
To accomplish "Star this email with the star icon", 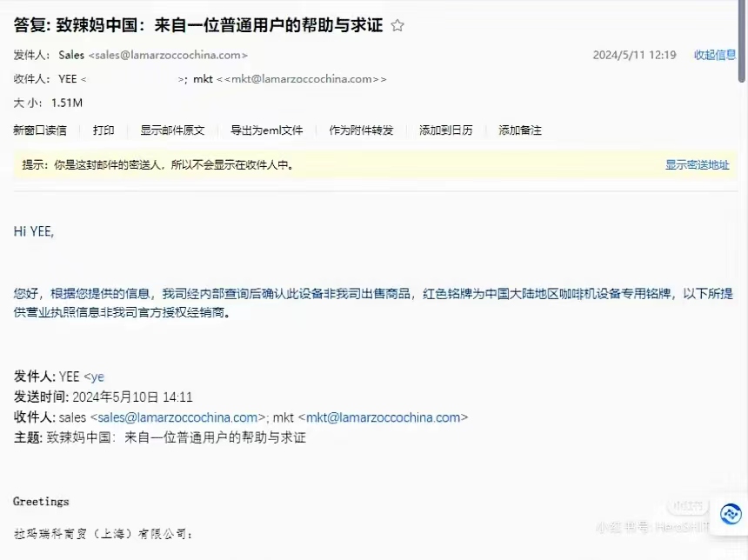I will 397,25.
